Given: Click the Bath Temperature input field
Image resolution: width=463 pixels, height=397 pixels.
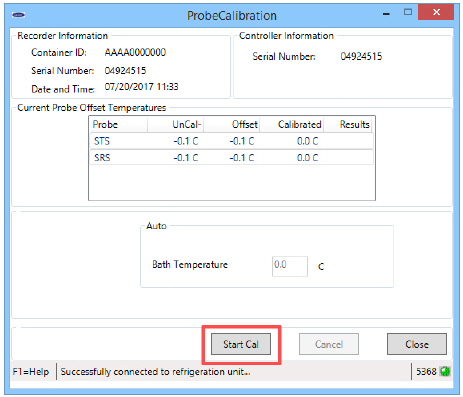Looking at the screenshot, I should [x=290, y=266].
